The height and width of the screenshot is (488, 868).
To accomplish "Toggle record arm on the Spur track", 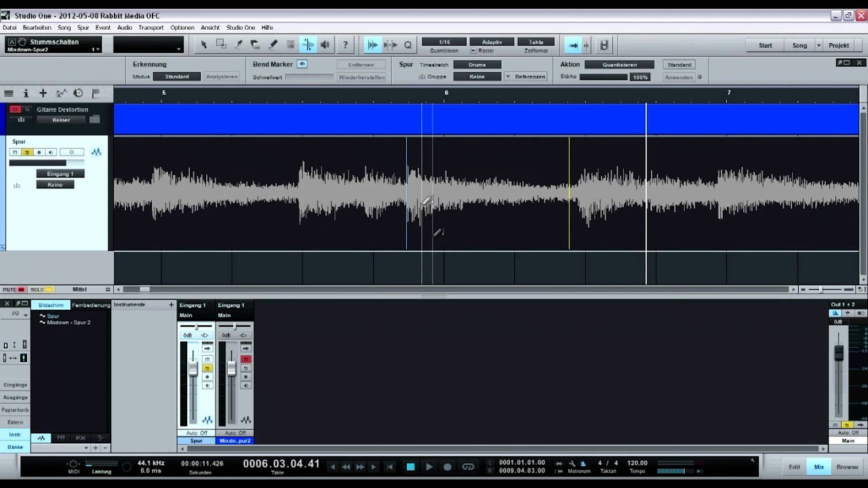I will pos(39,152).
